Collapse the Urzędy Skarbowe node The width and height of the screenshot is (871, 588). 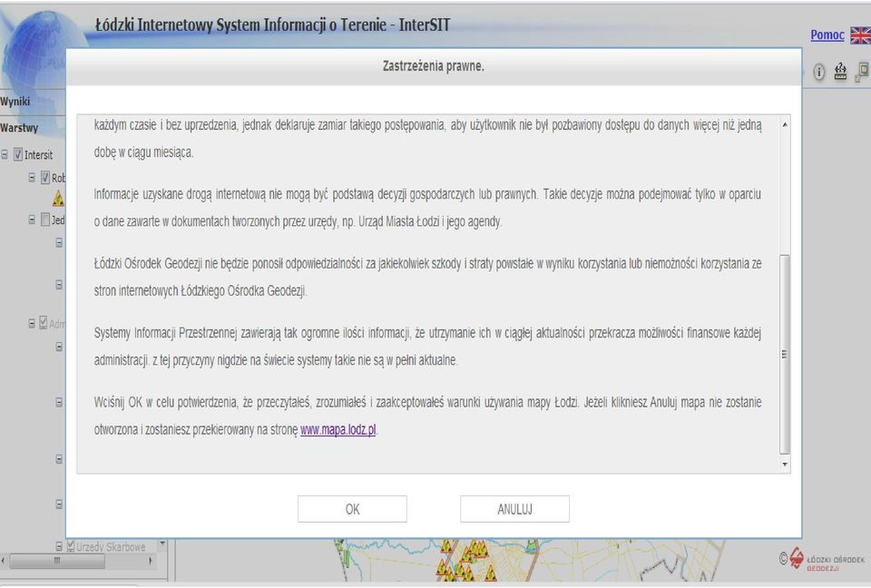[59, 546]
